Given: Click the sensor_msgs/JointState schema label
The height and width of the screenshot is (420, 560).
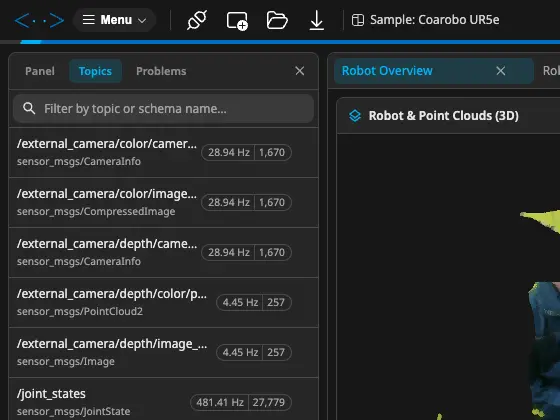Looking at the screenshot, I should click(x=73, y=411).
